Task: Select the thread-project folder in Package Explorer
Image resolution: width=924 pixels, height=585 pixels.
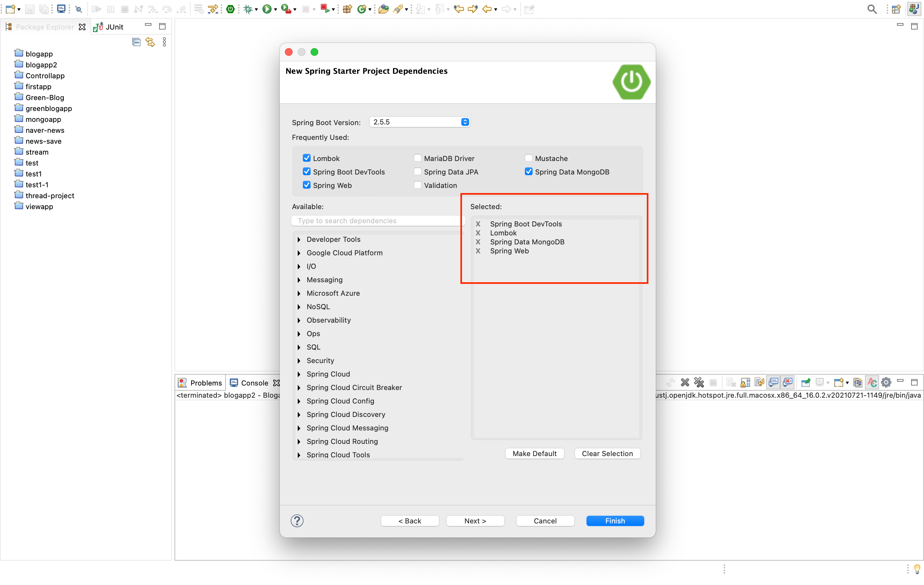Action: pyautogui.click(x=44, y=196)
